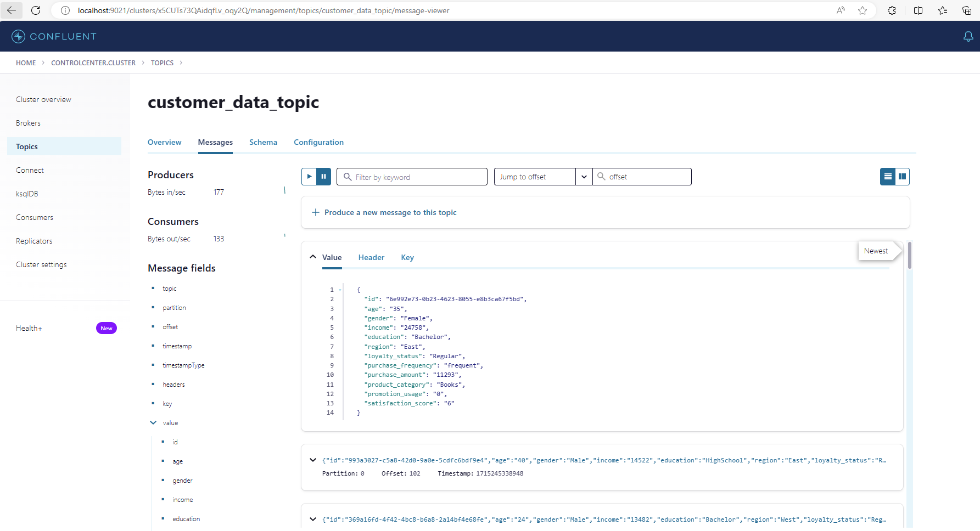Open Health+ in sidebar
This screenshot has height=531, width=980.
(29, 328)
